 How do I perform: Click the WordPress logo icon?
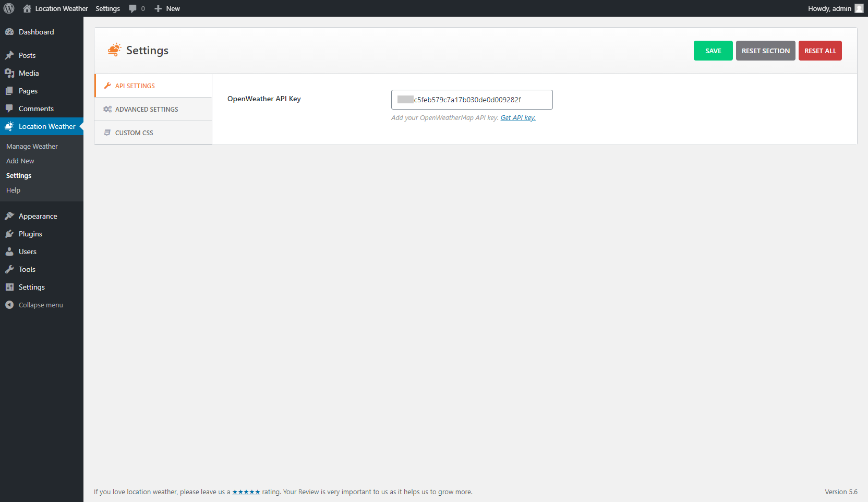click(9, 8)
